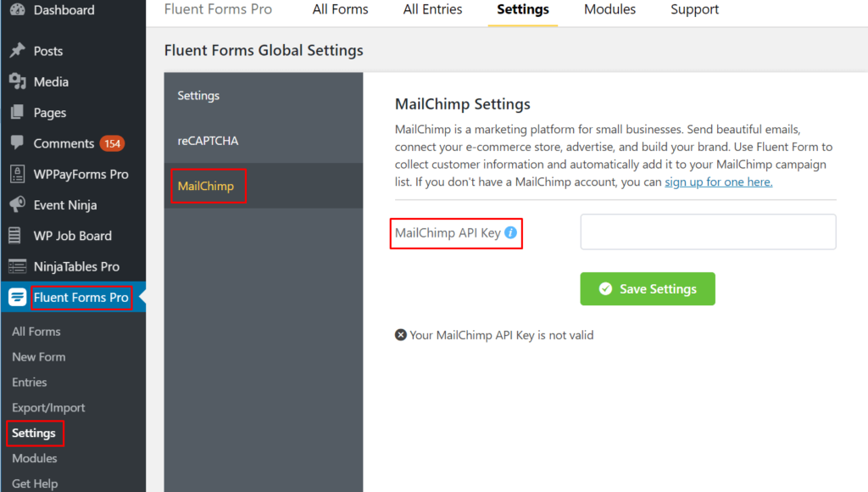The height and width of the screenshot is (492, 868).
Task: Open the MailChimp settings tab
Action: coord(207,184)
